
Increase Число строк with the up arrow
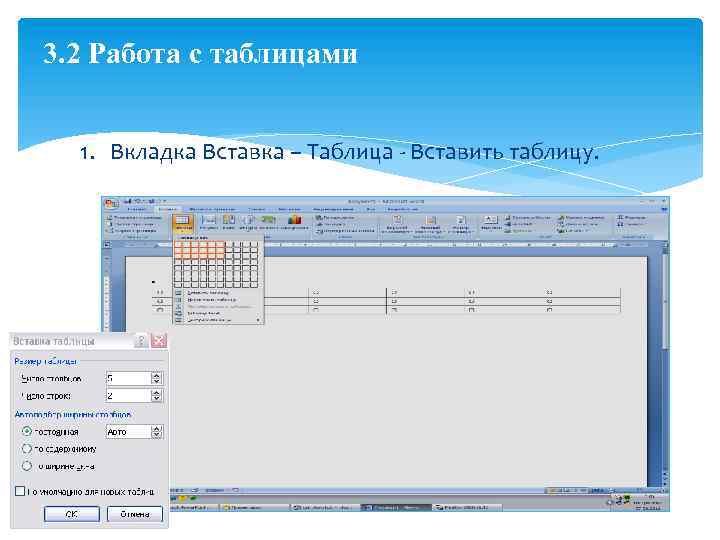(157, 392)
